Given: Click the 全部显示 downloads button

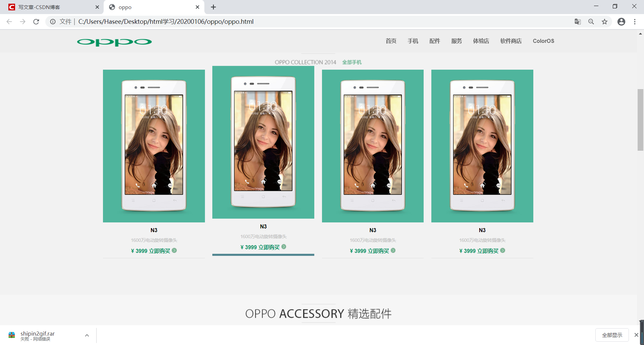Looking at the screenshot, I should pyautogui.click(x=612, y=335).
